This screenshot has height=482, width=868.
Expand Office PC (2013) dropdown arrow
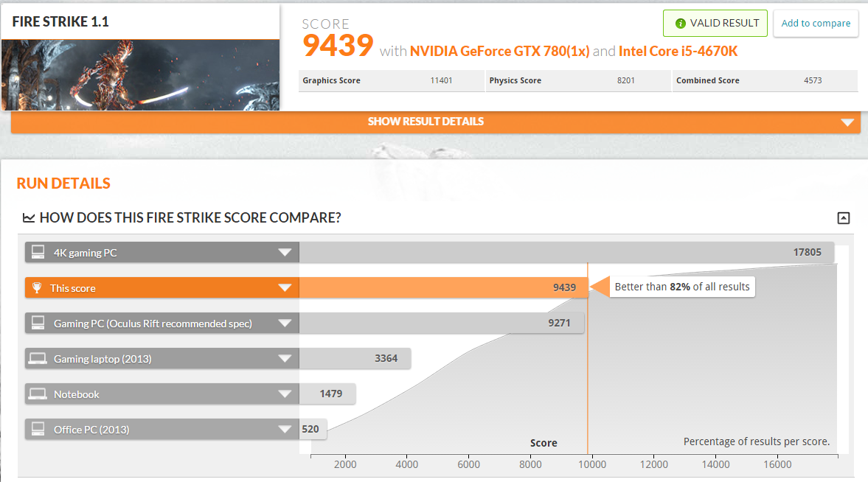[x=285, y=430]
